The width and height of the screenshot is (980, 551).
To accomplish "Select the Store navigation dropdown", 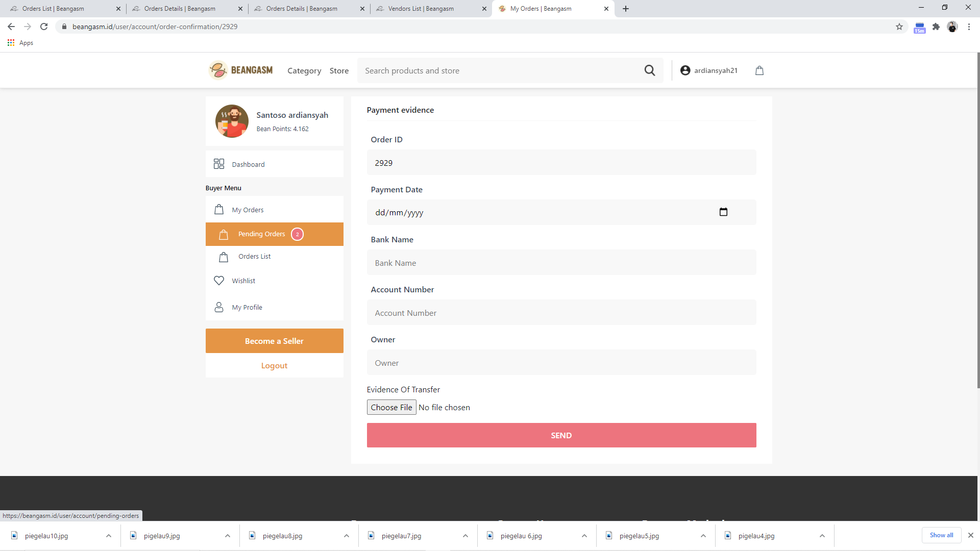I will (338, 70).
